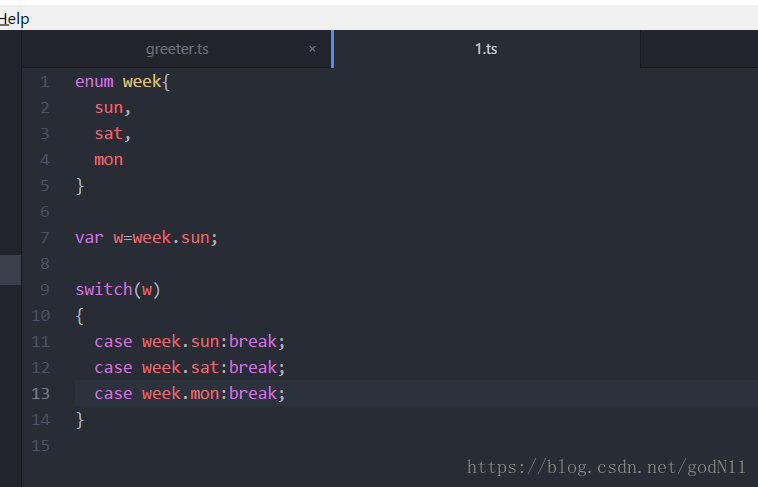This screenshot has width=758, height=487.
Task: Click line number 7 in the gutter
Action: pyautogui.click(x=44, y=237)
